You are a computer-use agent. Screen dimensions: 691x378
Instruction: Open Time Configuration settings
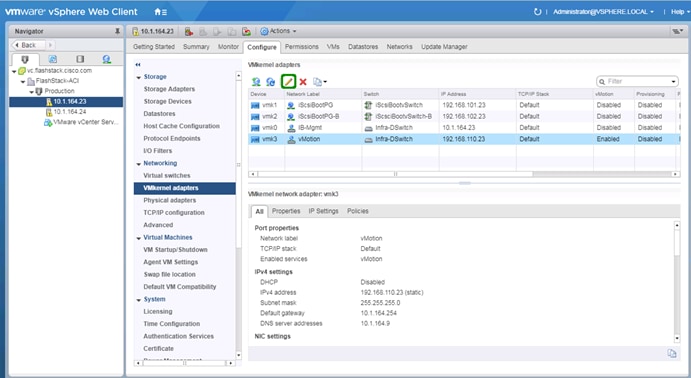pos(172,324)
